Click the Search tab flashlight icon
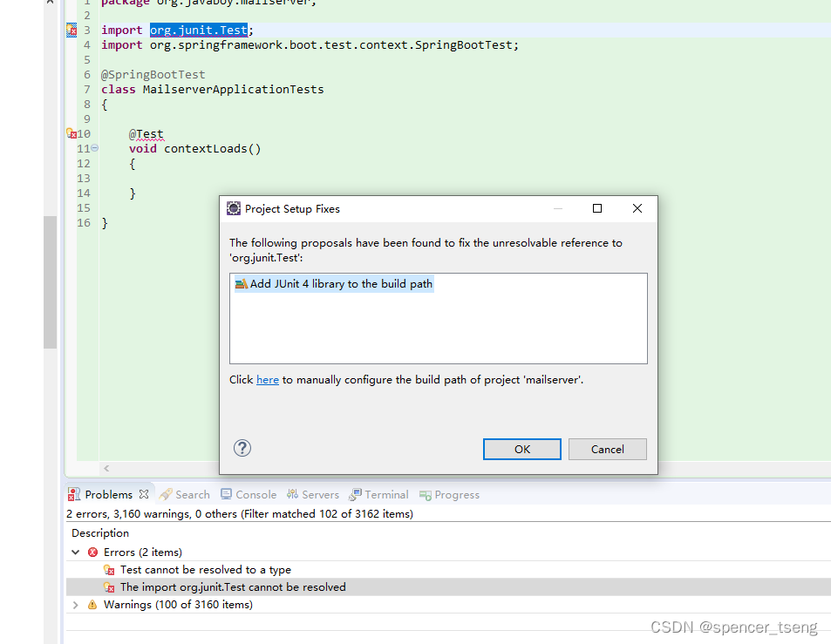Screen dimensions: 831x644 point(166,495)
